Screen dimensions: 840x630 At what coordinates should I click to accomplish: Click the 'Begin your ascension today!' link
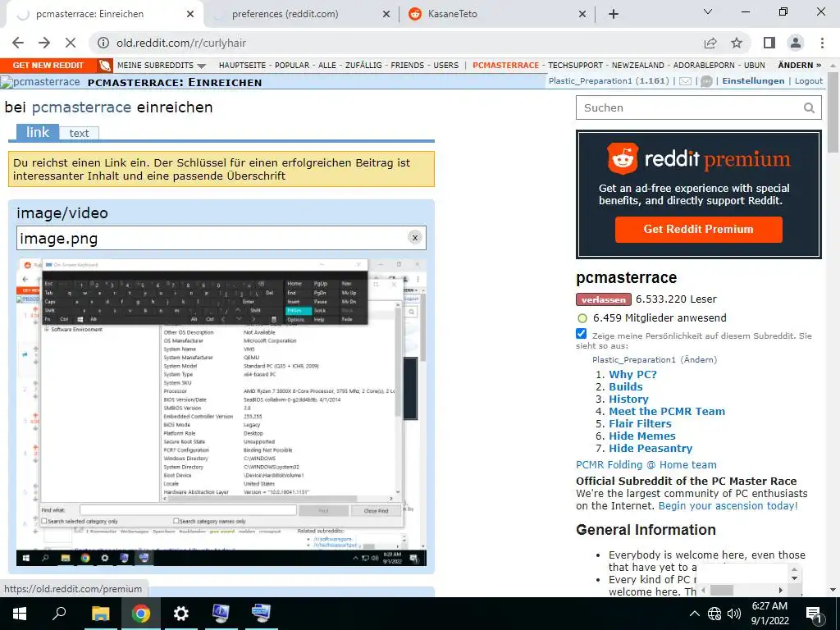(728, 505)
